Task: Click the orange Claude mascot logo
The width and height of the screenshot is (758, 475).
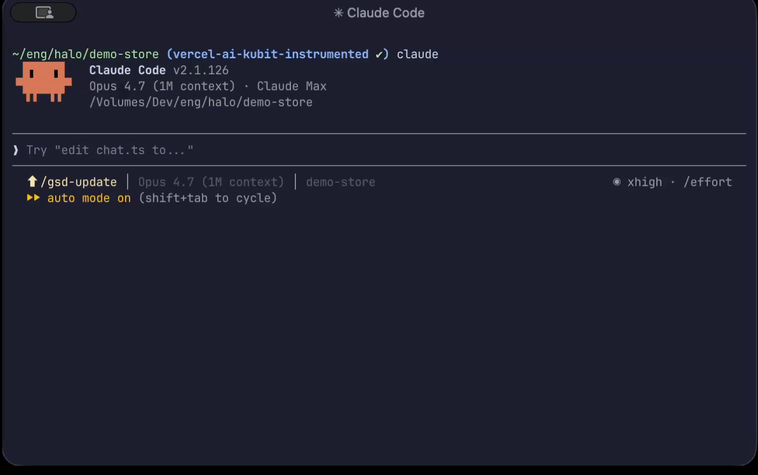Action: (44, 82)
